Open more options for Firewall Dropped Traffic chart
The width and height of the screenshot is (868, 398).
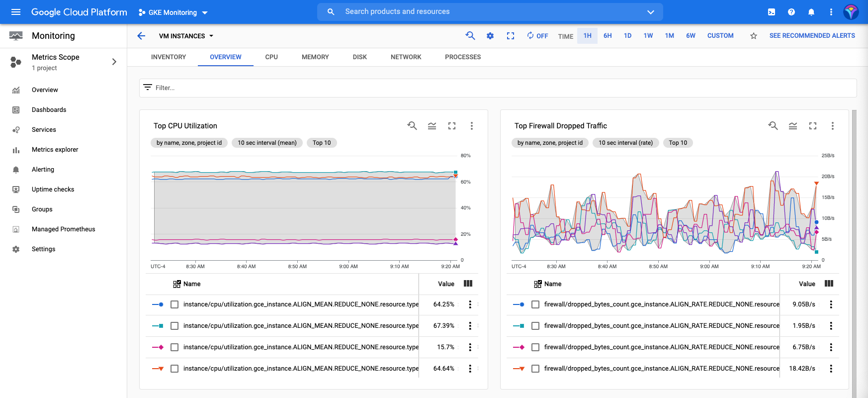[833, 126]
